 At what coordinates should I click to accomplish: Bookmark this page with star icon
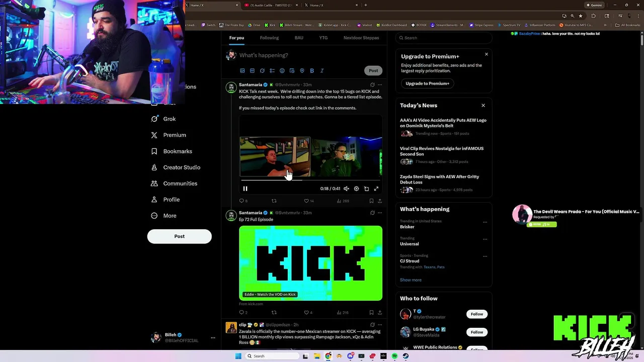click(x=580, y=16)
